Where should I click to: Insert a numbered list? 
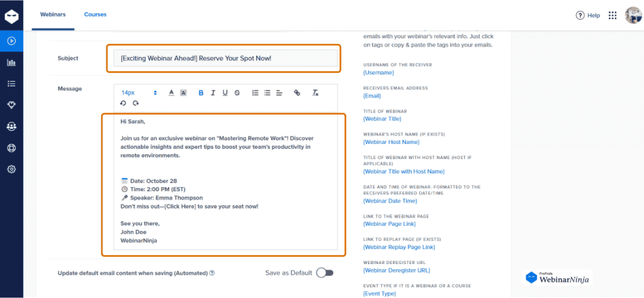click(x=255, y=93)
